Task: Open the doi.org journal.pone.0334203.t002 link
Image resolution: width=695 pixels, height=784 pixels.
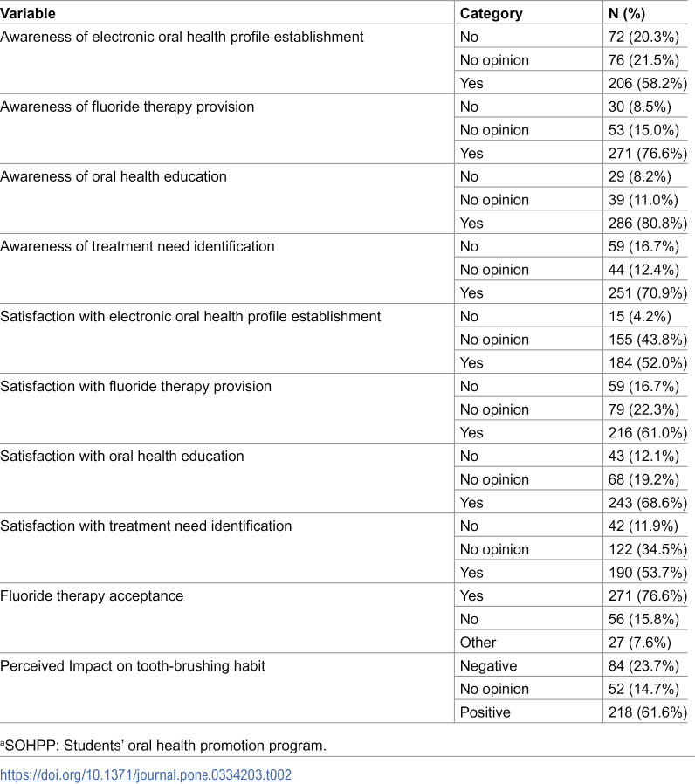Action: (146, 774)
